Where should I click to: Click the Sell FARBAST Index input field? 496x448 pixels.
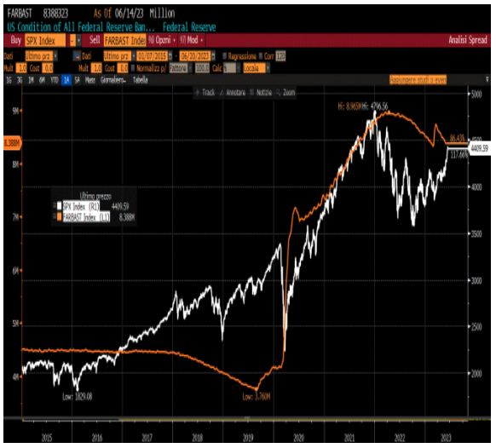click(x=125, y=41)
